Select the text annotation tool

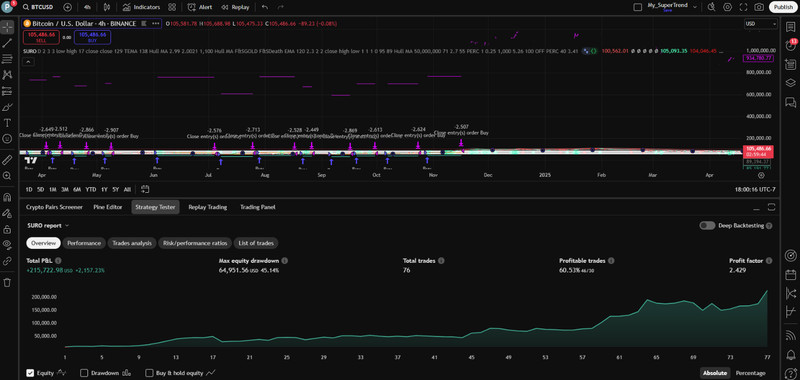point(7,122)
